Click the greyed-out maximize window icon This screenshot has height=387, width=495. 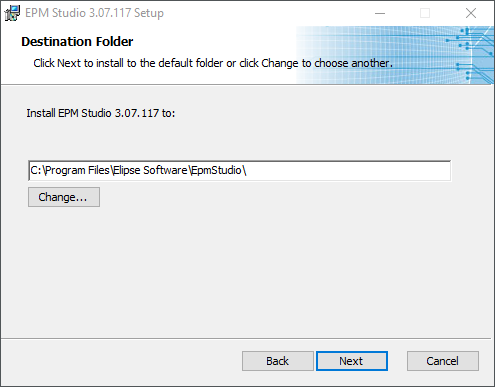[425, 13]
